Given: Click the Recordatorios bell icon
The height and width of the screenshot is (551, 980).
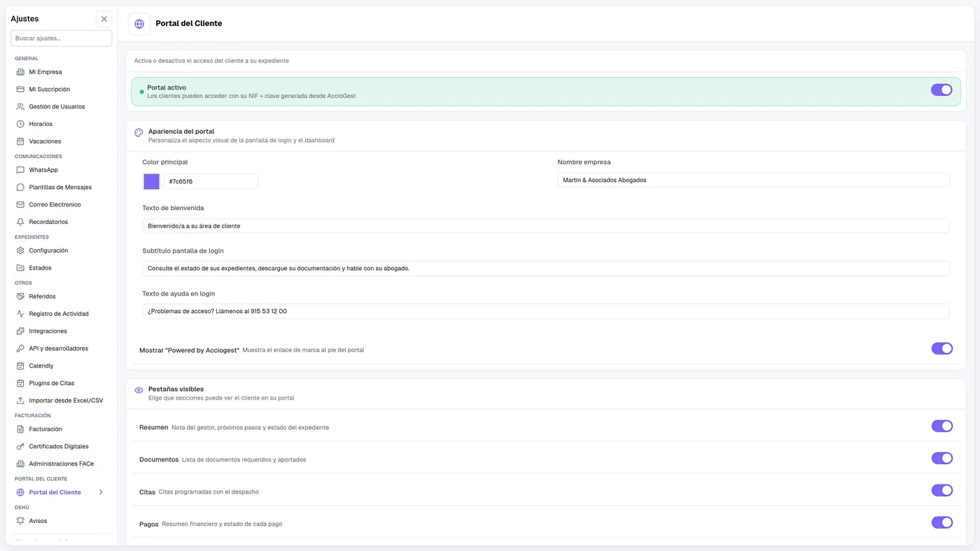Looking at the screenshot, I should pyautogui.click(x=20, y=222).
